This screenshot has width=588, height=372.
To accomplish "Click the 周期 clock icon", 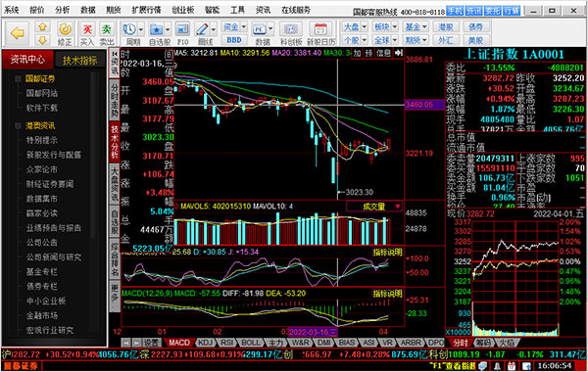I will 129,29.
